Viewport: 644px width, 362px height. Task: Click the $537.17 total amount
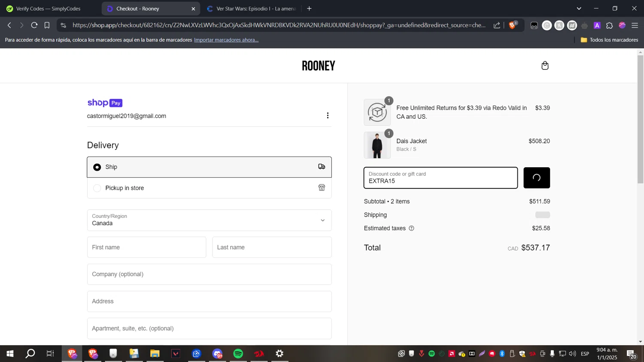coord(535,247)
